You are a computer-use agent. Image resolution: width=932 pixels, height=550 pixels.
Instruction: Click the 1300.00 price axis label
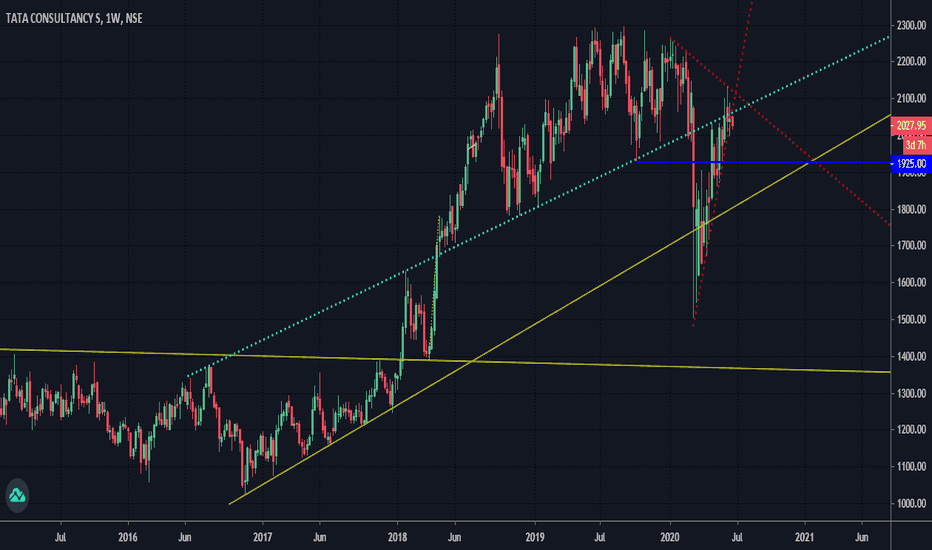pyautogui.click(x=912, y=393)
